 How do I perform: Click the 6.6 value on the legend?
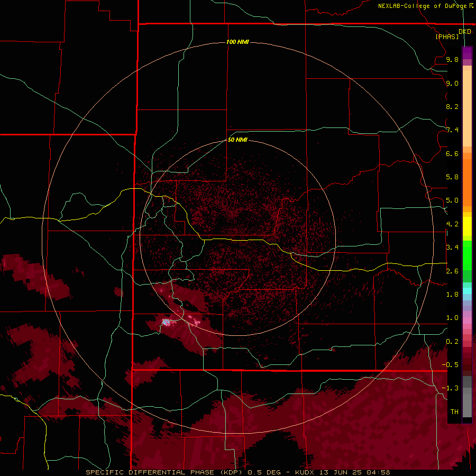(452, 153)
